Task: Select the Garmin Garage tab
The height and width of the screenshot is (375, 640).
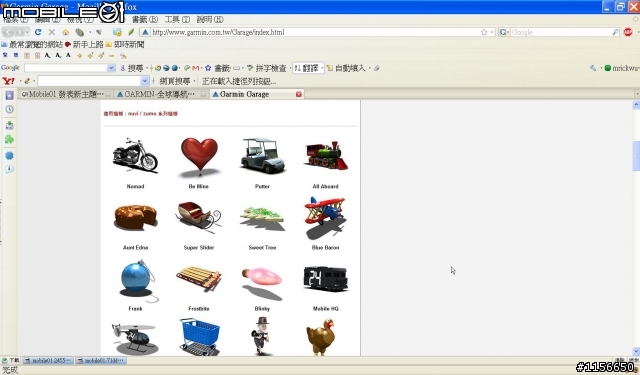Action: coord(256,94)
